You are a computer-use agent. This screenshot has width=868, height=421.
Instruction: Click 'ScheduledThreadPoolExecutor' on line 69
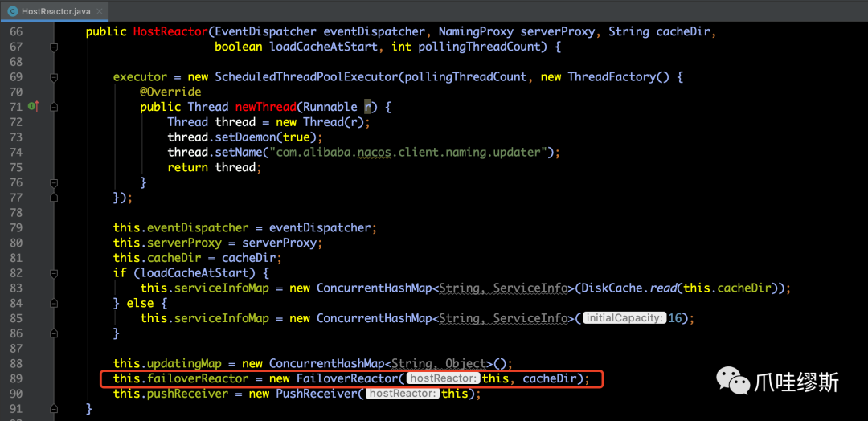click(305, 77)
